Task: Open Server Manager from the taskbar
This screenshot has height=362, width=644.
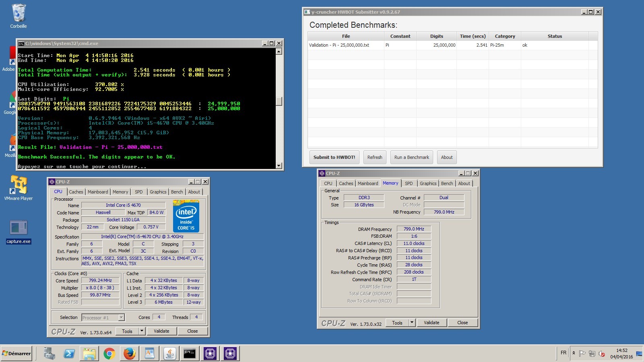Action: pyautogui.click(x=49, y=354)
